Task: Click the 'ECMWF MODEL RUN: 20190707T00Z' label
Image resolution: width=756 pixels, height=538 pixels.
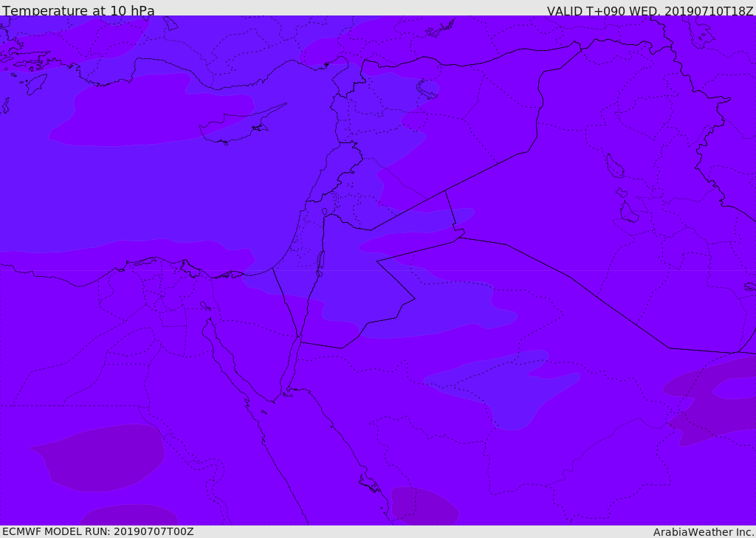Action: (x=98, y=531)
